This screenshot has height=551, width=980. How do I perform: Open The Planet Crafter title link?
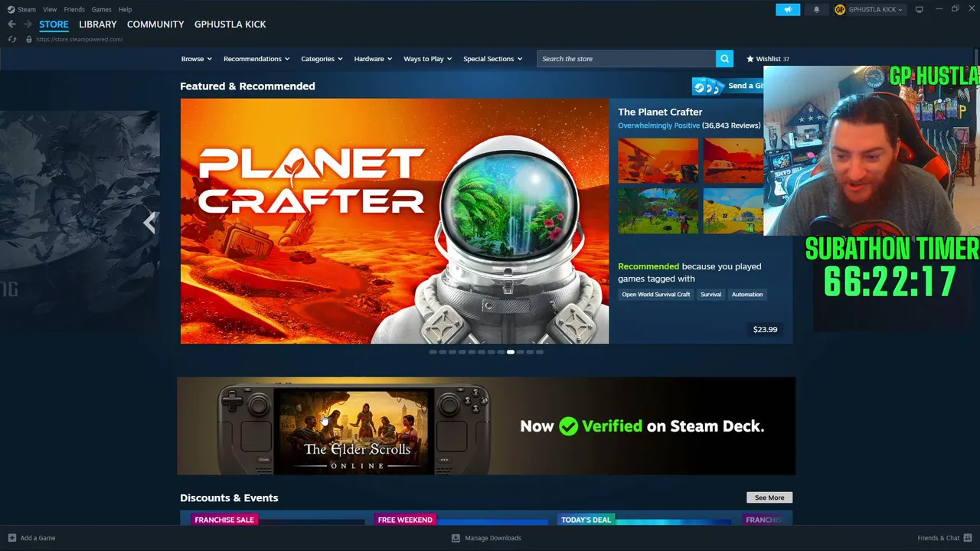(x=660, y=112)
